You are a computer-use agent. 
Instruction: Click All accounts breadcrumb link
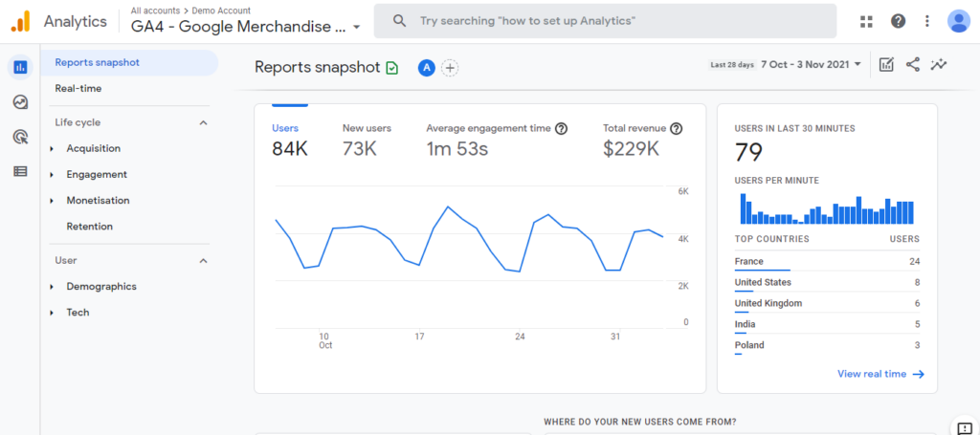click(x=154, y=11)
